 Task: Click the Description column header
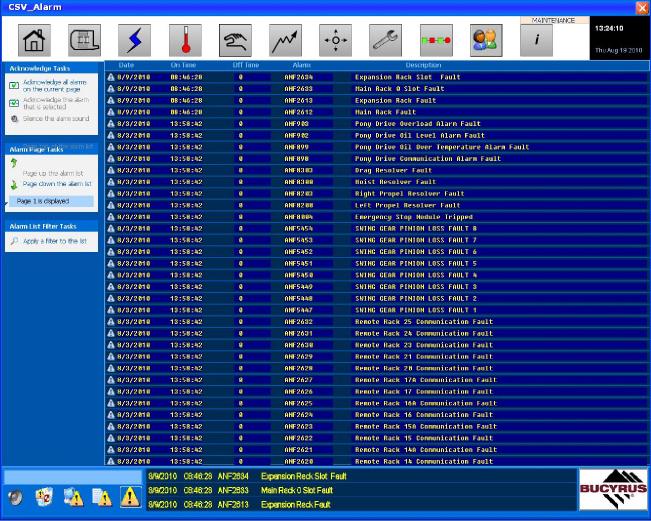(423, 65)
